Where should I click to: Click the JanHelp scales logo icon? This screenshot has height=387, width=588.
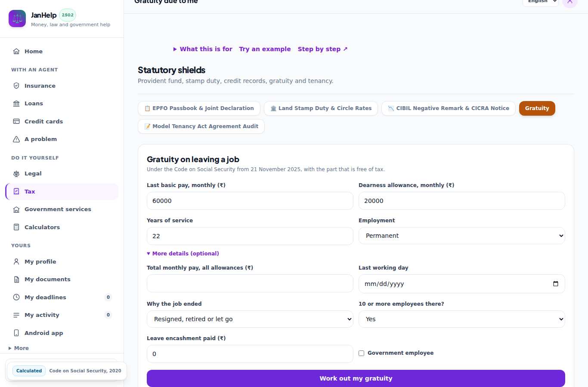click(x=17, y=18)
